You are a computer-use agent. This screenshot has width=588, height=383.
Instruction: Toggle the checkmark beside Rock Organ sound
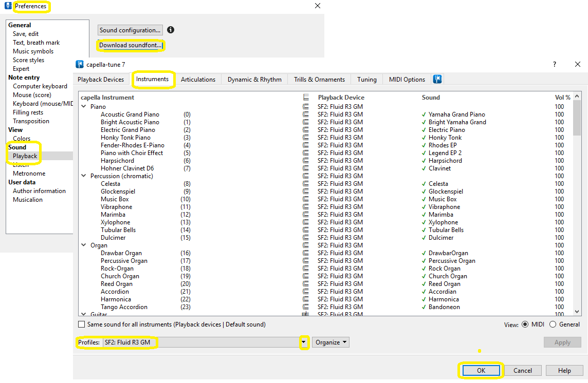tap(424, 269)
